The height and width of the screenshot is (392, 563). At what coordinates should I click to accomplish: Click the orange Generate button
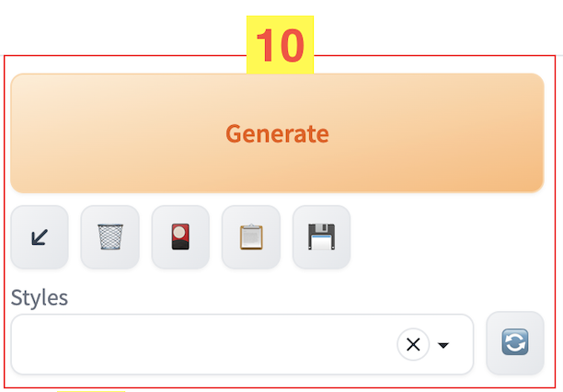(x=277, y=133)
